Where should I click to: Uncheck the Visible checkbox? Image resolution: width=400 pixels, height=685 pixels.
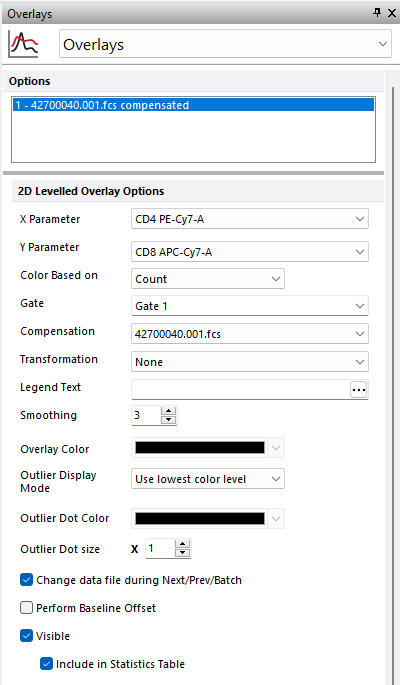(x=26, y=636)
